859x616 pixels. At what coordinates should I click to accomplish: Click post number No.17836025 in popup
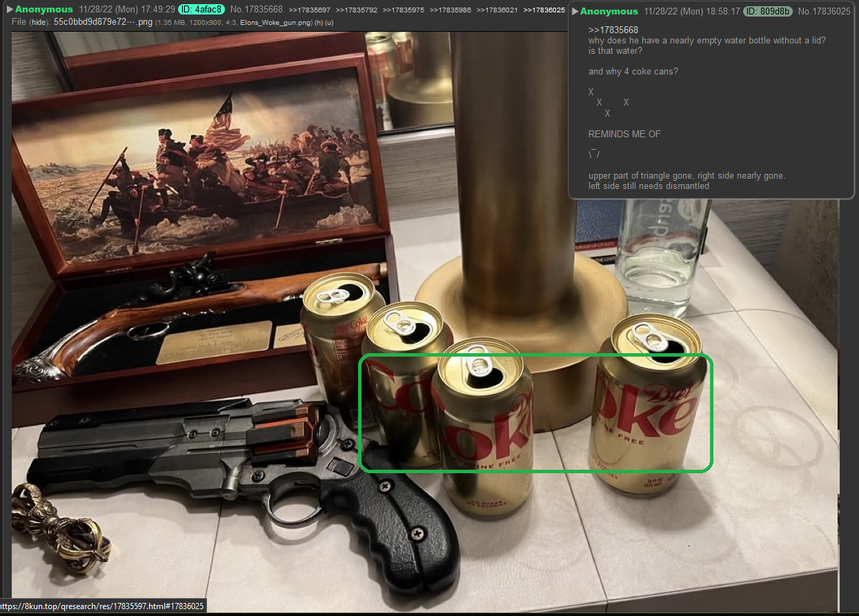824,12
